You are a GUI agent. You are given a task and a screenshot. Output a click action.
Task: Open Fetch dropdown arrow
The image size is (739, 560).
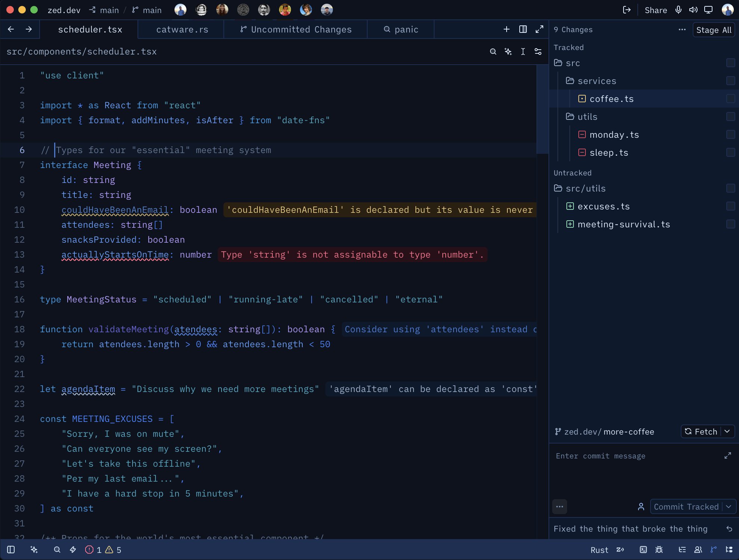coord(727,432)
